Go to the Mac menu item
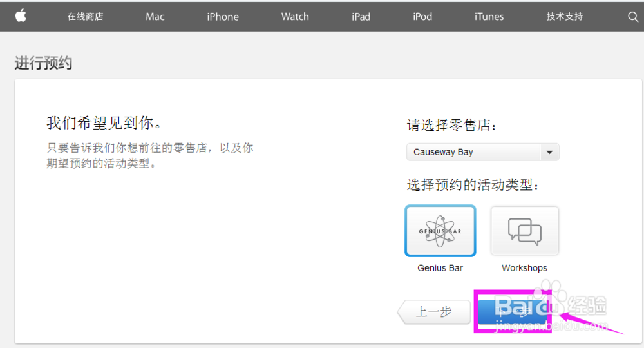The width and height of the screenshot is (644, 348). click(x=155, y=17)
